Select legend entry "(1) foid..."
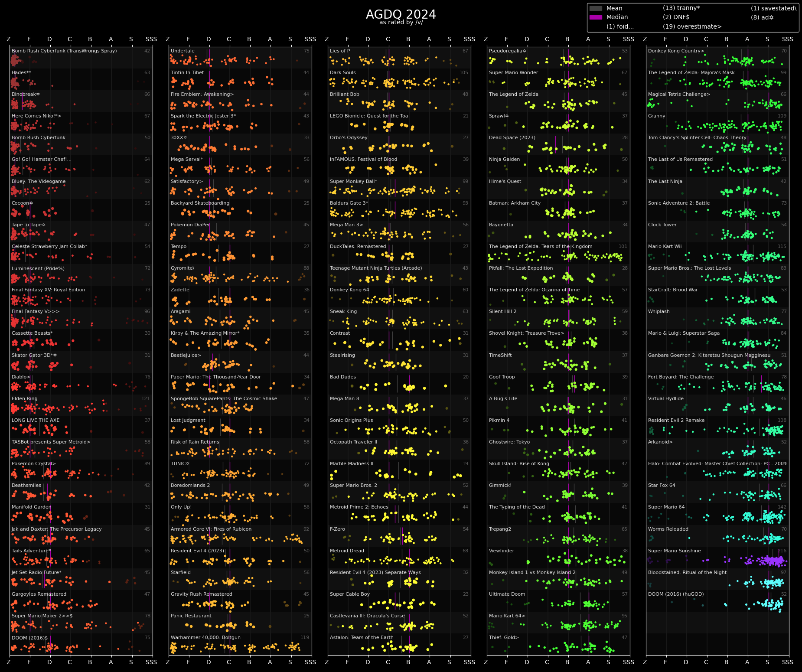802x672 pixels. coord(620,27)
